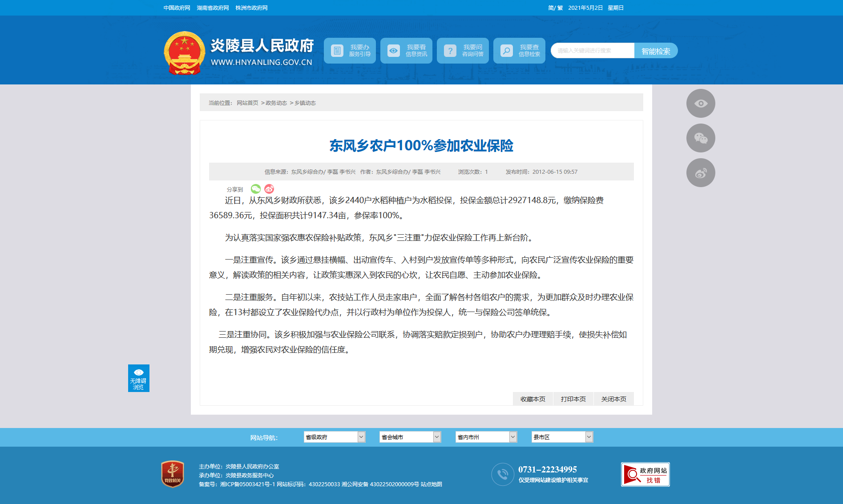This screenshot has width=843, height=504.
Task: Open the 网站首页 breadcrumb link
Action: (247, 103)
